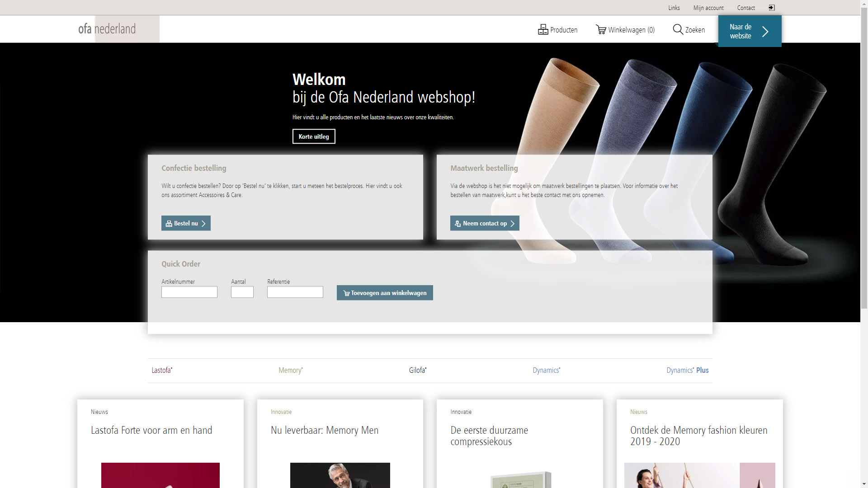View Winkelwagen (0) label

tap(632, 30)
